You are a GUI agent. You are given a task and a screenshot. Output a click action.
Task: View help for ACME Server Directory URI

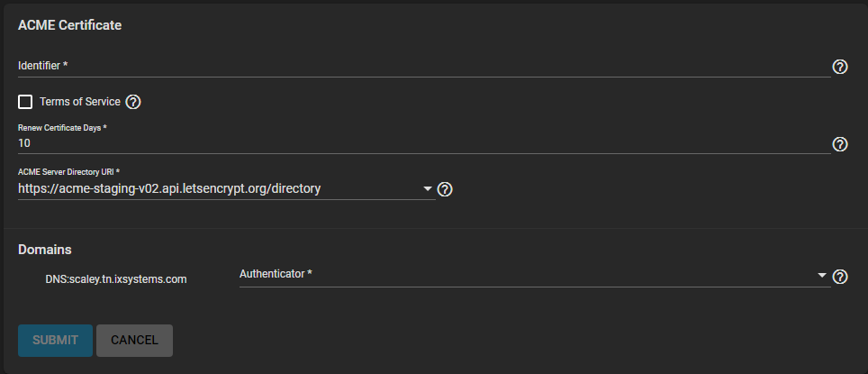click(x=444, y=189)
